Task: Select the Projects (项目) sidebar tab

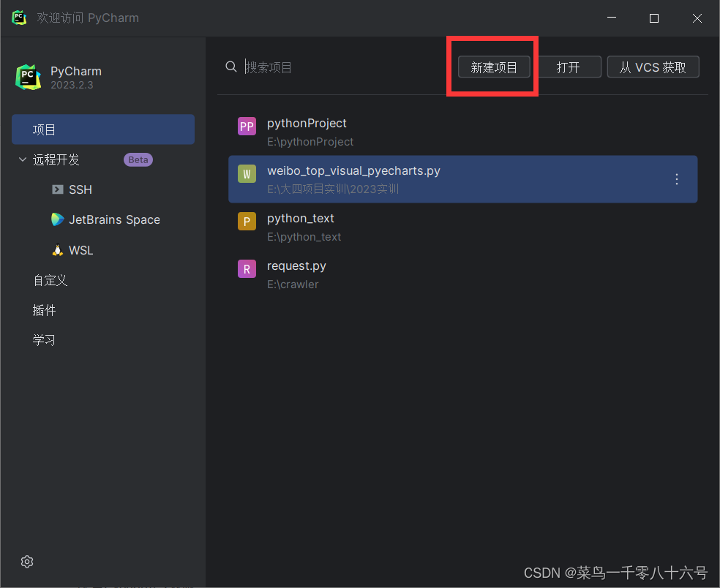Action: pos(103,129)
